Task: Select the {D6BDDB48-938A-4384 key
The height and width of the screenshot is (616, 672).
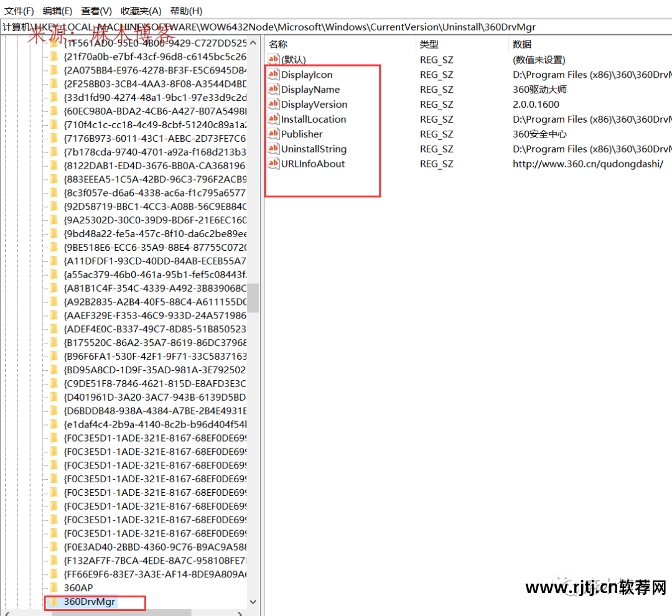Action: pyautogui.click(x=155, y=411)
